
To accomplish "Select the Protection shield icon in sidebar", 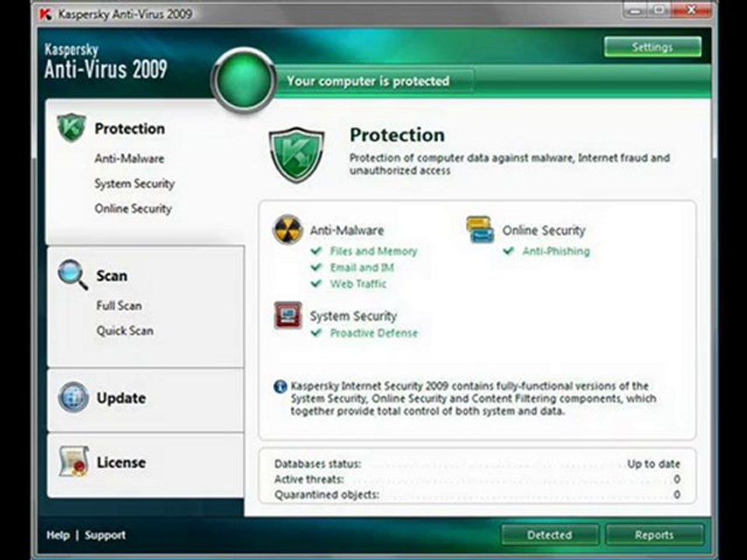I will 72,128.
